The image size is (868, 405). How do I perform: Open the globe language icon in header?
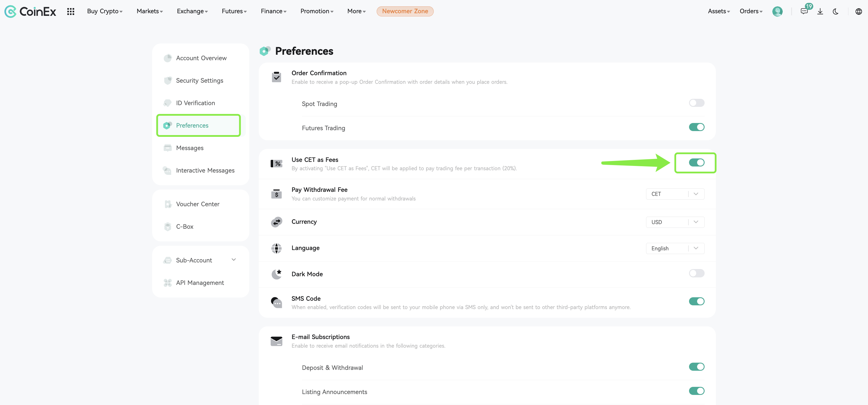coord(858,12)
